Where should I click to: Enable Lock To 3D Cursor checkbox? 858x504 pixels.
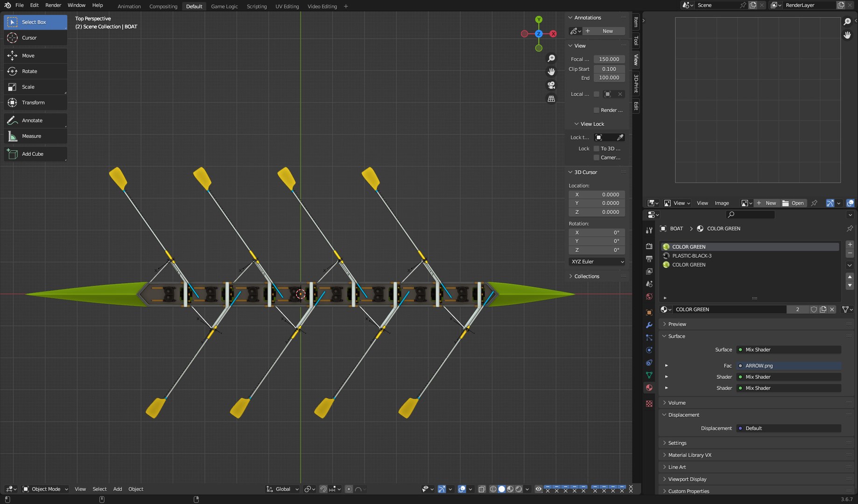(596, 148)
